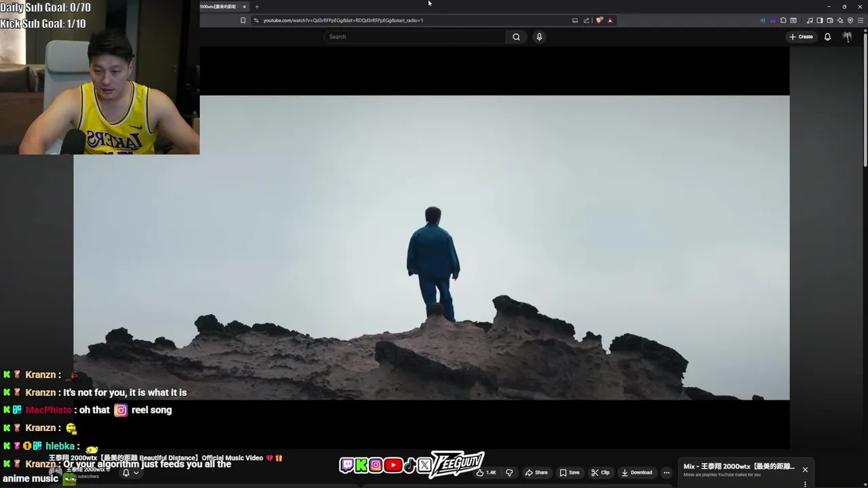Open the browser hamburger menu
Screen dimensions: 868x488
(x=861, y=20)
